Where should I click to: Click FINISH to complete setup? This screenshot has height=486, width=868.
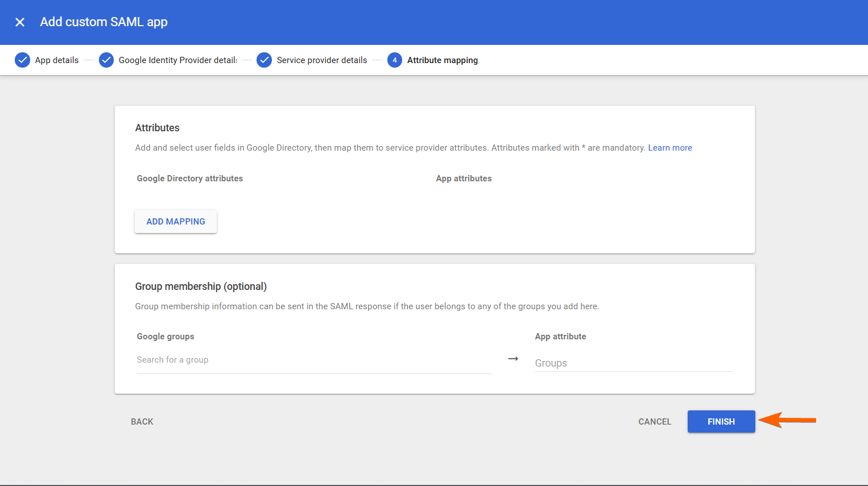721,422
